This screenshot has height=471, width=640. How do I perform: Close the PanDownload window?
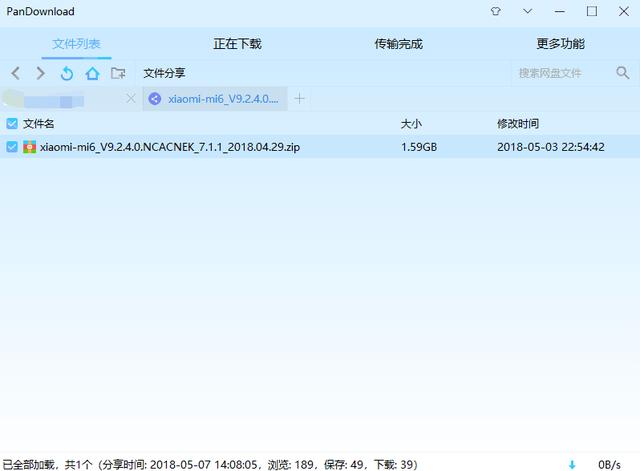pos(624,11)
